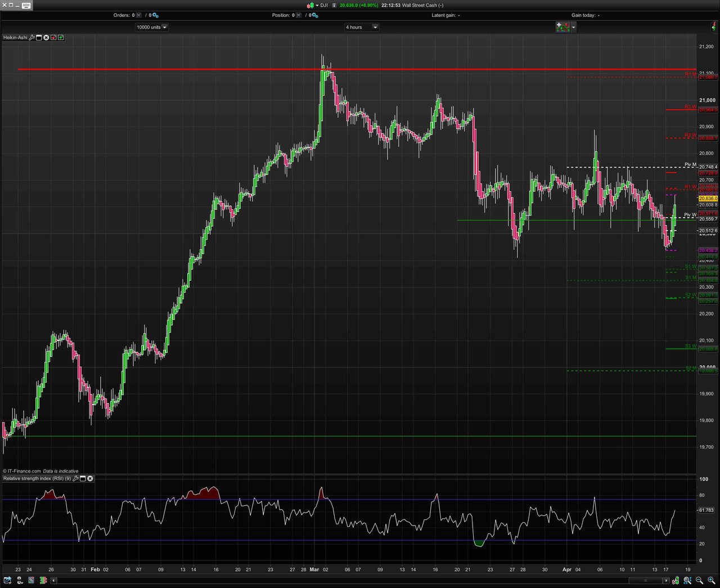Open the DJI chart style menu arrow
The width and height of the screenshot is (720, 588).
pyautogui.click(x=317, y=5)
